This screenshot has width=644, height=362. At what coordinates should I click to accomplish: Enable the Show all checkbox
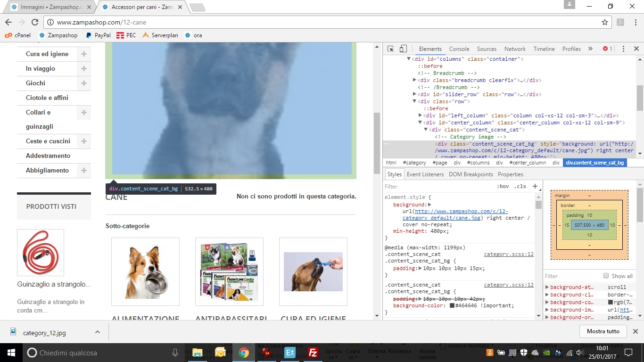point(606,276)
